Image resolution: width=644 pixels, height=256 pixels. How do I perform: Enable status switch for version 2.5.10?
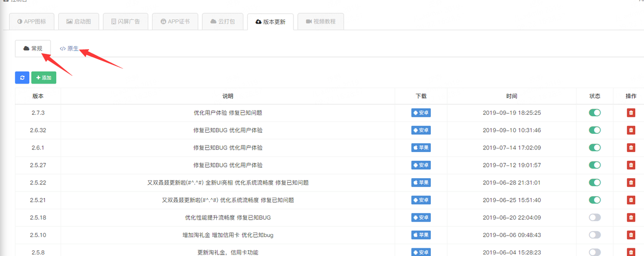594,235
